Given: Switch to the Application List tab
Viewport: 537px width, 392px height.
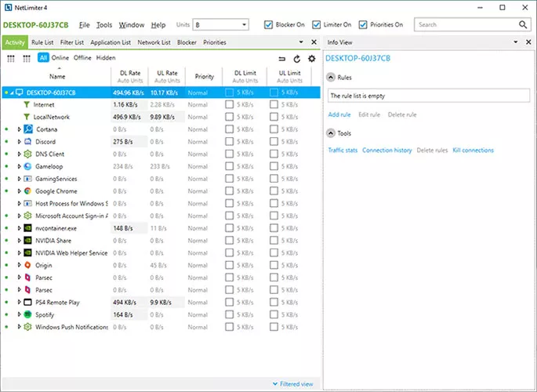Looking at the screenshot, I should pos(111,42).
